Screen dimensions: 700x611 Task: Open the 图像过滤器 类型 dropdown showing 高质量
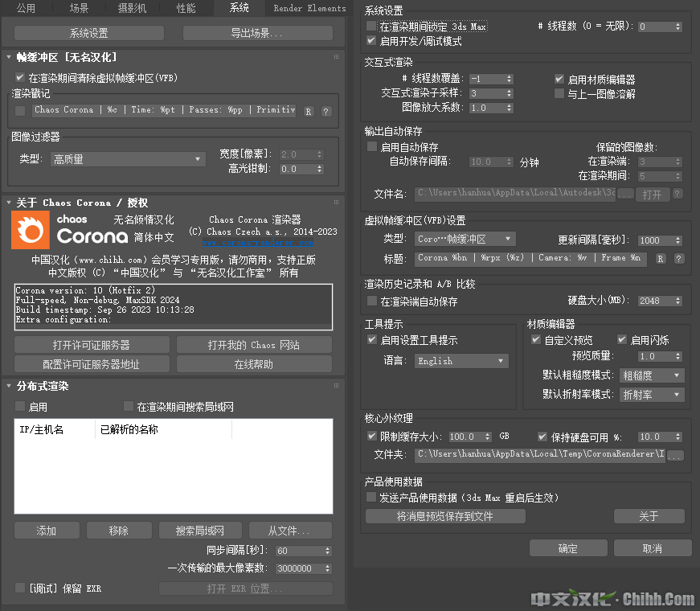click(128, 159)
